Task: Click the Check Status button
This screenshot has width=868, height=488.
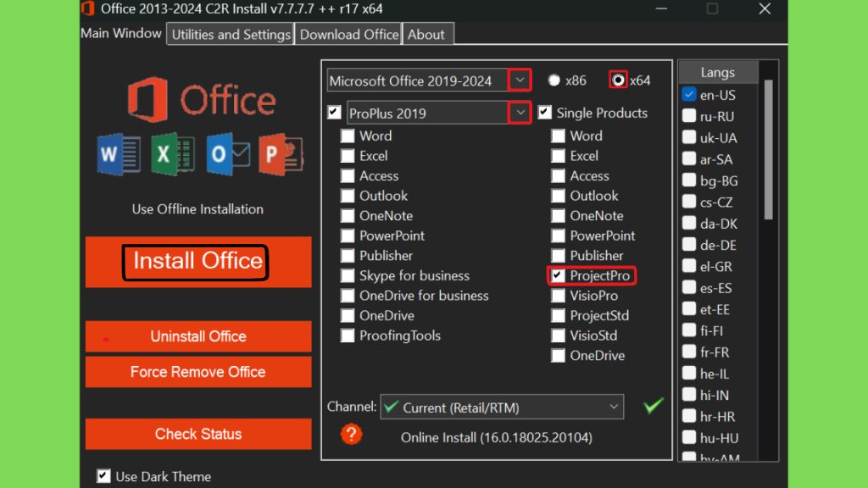Action: (x=198, y=434)
